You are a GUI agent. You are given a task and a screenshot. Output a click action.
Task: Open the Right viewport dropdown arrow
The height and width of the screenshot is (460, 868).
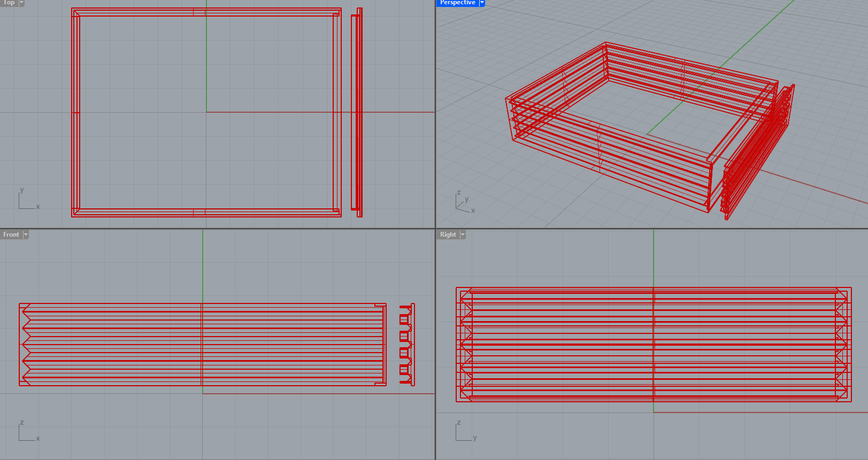463,235
